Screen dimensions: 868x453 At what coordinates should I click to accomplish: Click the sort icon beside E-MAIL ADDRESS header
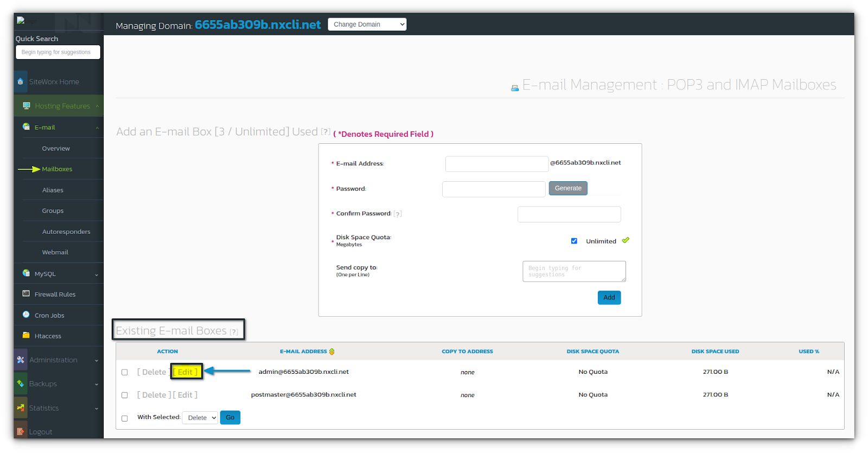331,352
